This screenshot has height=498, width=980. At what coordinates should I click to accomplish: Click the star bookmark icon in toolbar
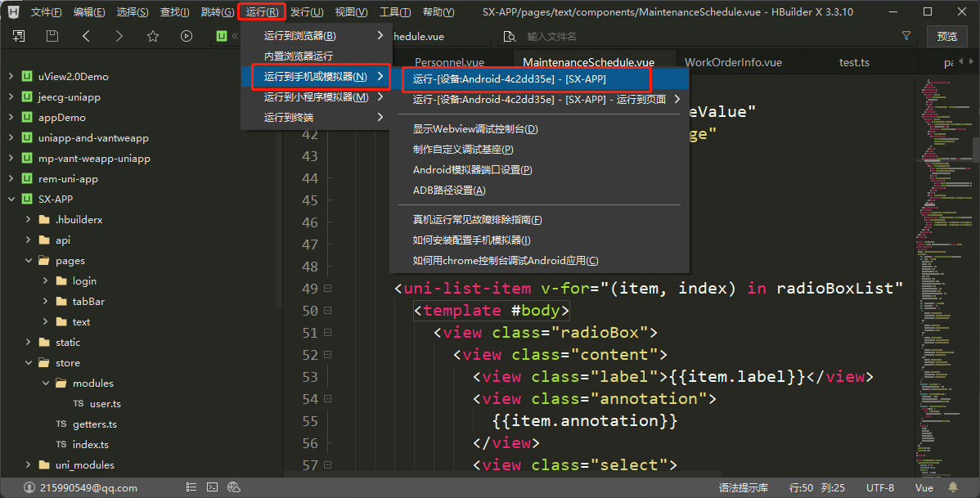[x=152, y=36]
